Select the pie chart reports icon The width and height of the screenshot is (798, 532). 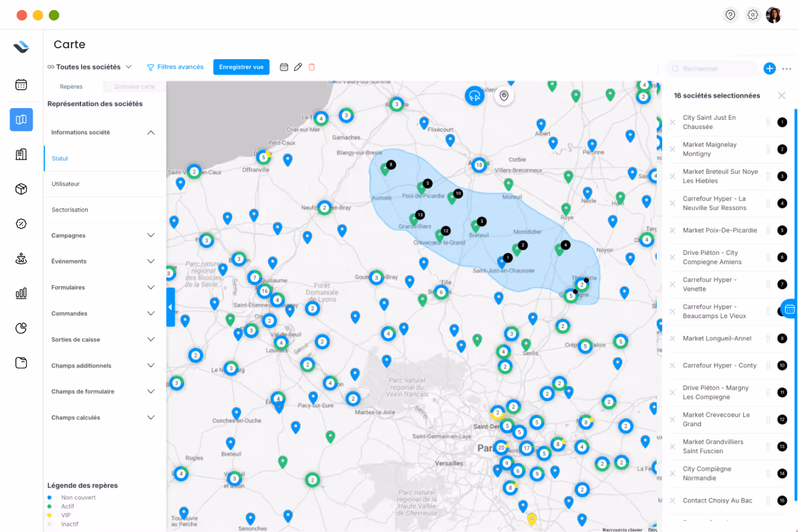pyautogui.click(x=21, y=328)
